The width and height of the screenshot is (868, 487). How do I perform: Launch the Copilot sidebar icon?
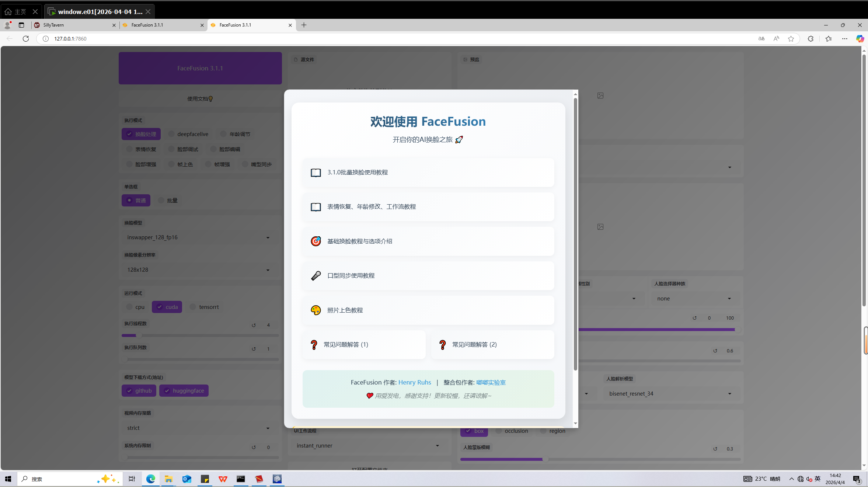coord(860,39)
